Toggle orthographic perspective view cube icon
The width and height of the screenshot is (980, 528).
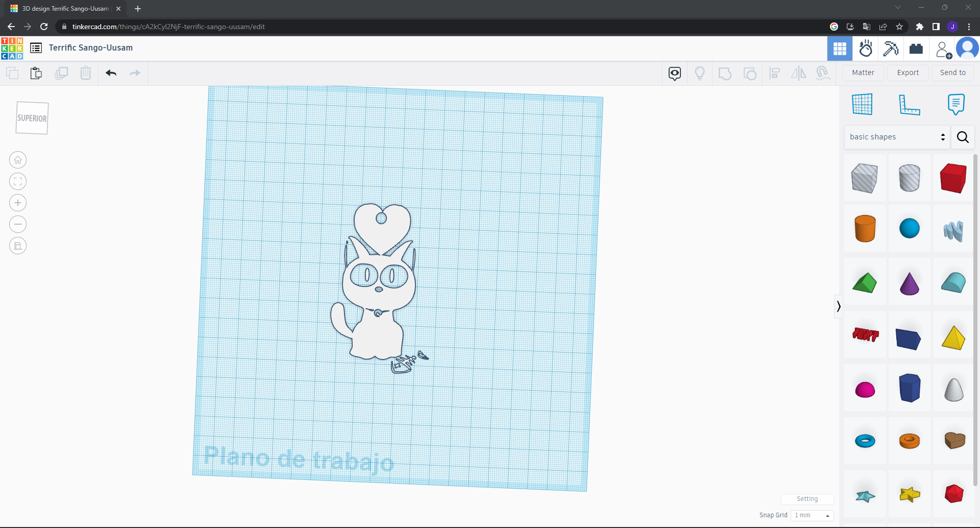(x=18, y=246)
